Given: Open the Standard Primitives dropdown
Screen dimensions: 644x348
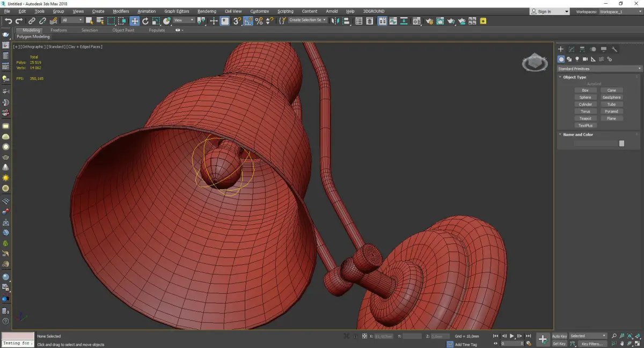Looking at the screenshot, I should click(x=599, y=69).
